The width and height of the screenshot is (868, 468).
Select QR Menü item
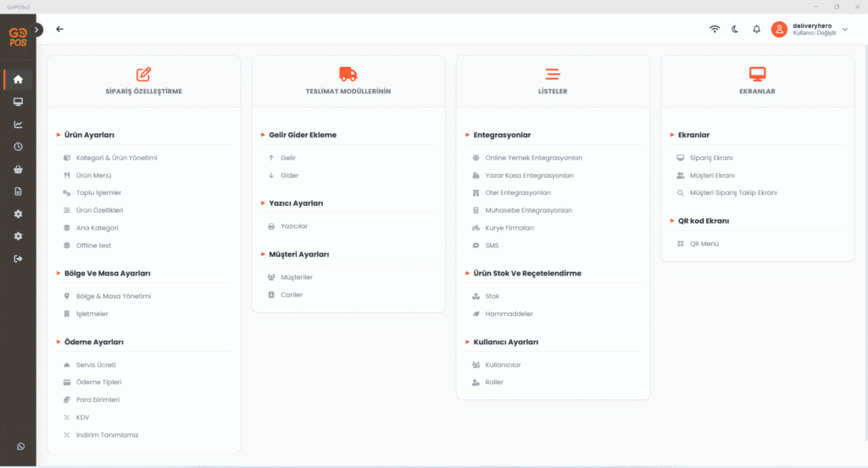coord(704,243)
